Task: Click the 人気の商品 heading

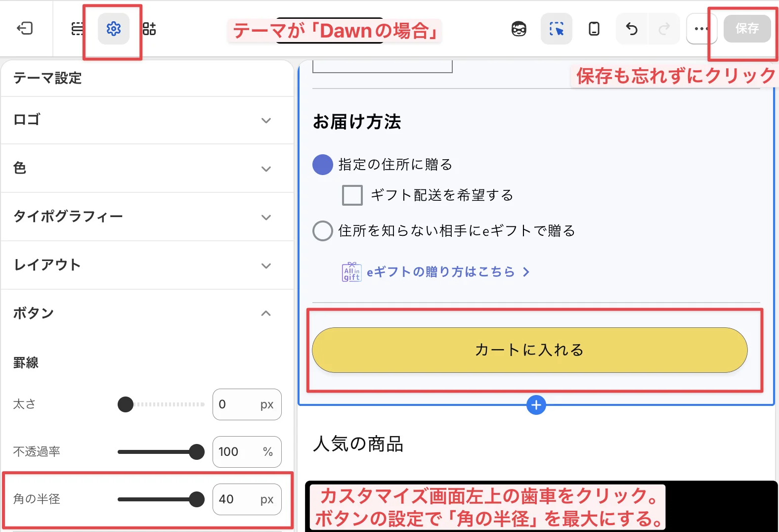Action: [x=358, y=444]
